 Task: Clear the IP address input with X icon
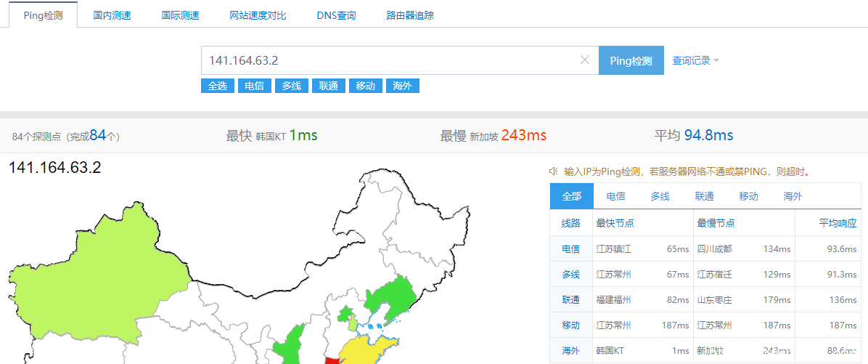pos(585,60)
